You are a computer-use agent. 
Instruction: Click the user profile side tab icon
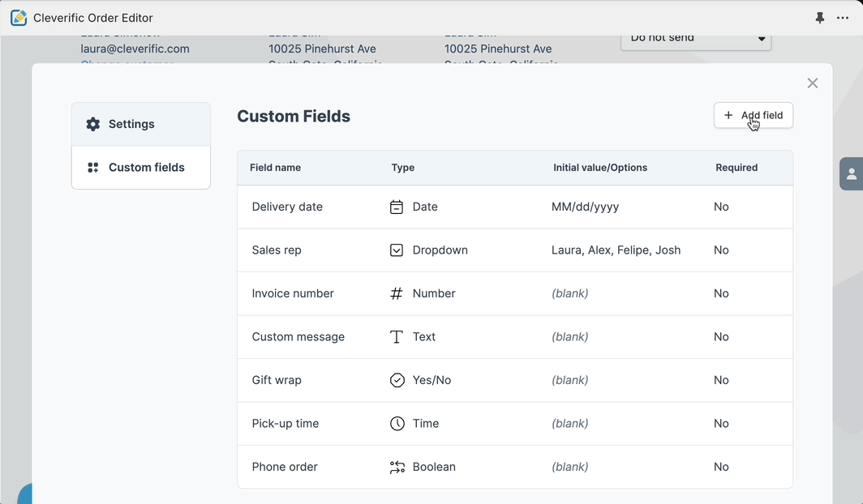click(852, 174)
